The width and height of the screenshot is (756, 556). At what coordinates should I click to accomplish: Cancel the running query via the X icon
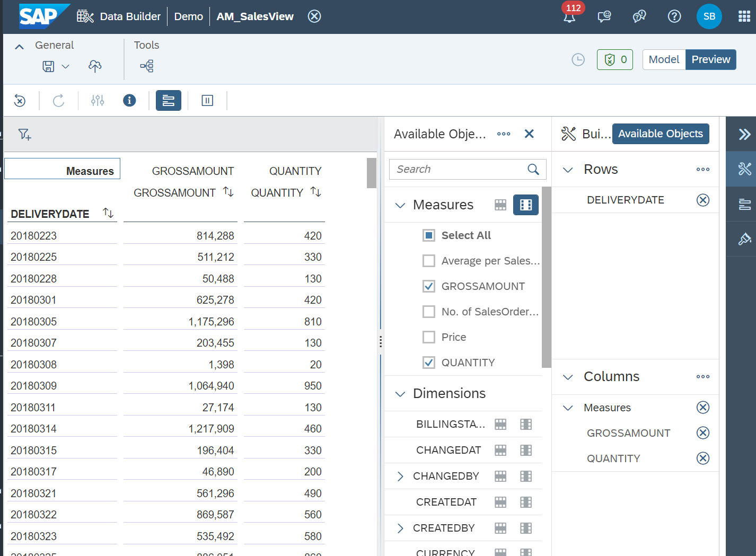(x=20, y=100)
